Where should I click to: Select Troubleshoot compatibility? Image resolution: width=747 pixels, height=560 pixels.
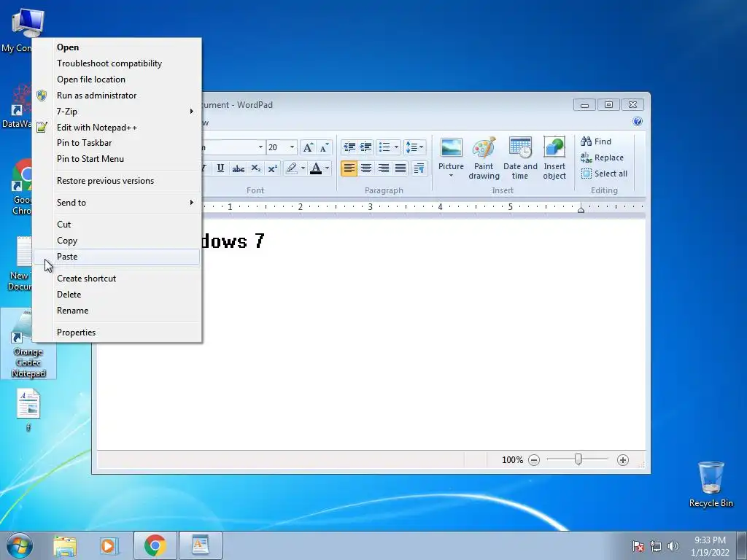click(117, 63)
